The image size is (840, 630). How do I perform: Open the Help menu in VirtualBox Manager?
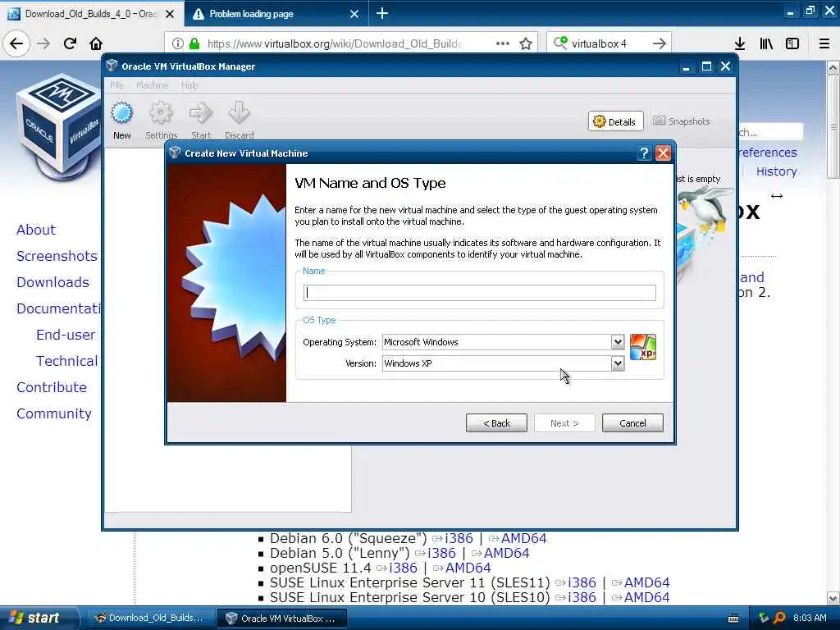(x=189, y=85)
